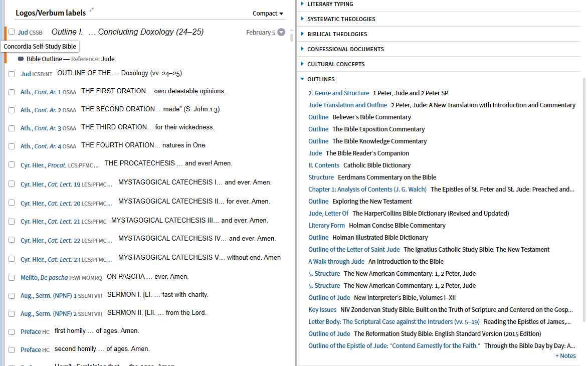Screen dimensions: 588x366
Task: Open Outline from Believer's Bible Commentary
Action: tap(318, 117)
